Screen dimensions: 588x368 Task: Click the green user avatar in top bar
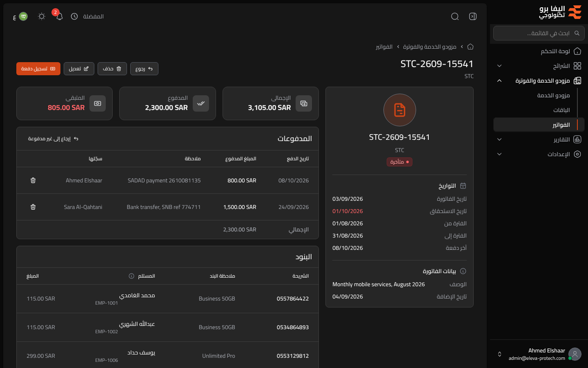pyautogui.click(x=23, y=16)
